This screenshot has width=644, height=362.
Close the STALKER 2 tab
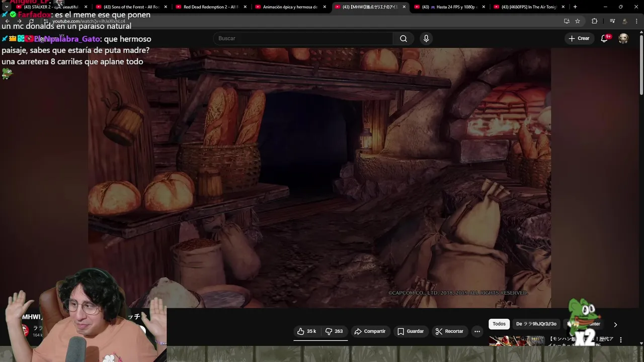coord(86,7)
